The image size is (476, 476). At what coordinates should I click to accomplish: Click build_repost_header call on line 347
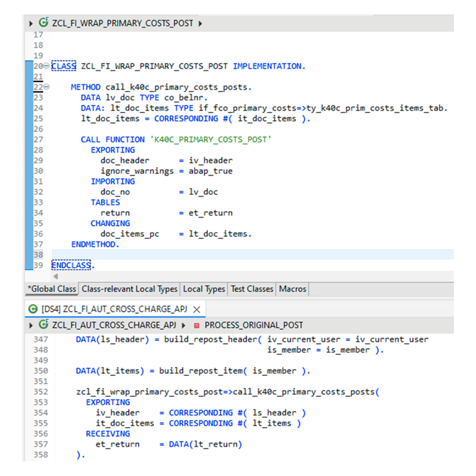coord(211,339)
